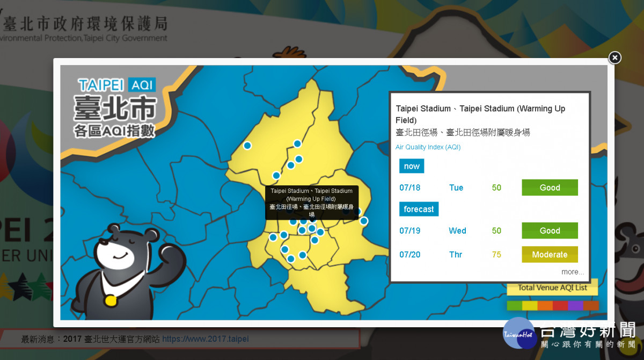Click the black Taipei Stadium map tooltip
The width and height of the screenshot is (644, 360).
tap(312, 203)
